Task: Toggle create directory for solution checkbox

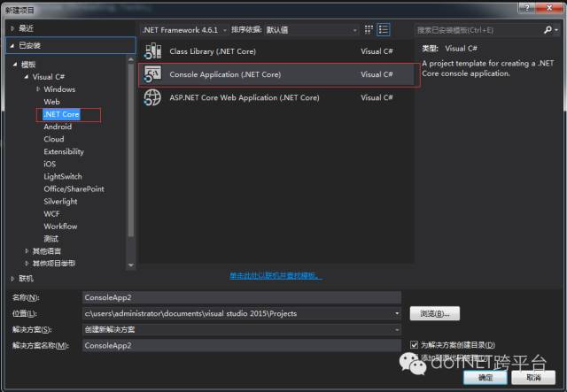Action: click(x=414, y=345)
